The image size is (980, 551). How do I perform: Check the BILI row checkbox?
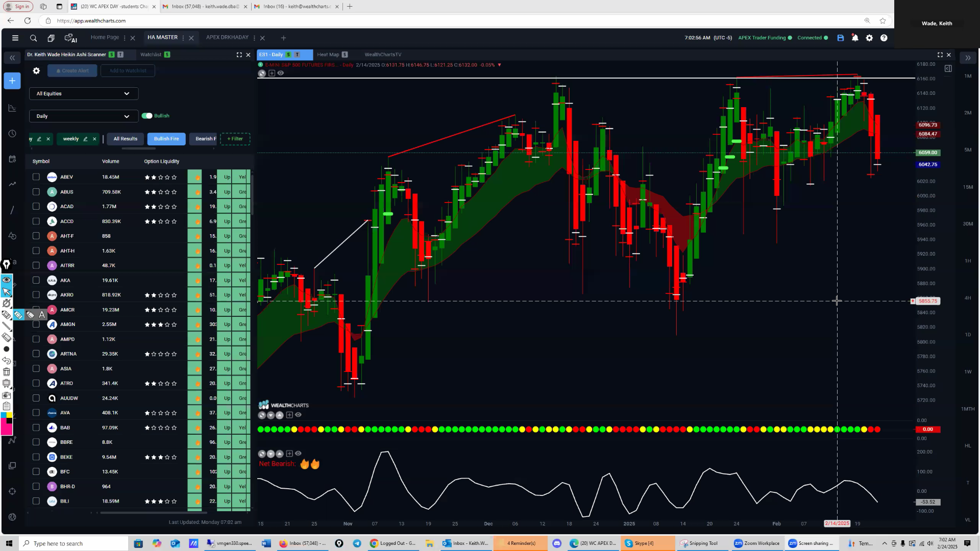[36, 501]
